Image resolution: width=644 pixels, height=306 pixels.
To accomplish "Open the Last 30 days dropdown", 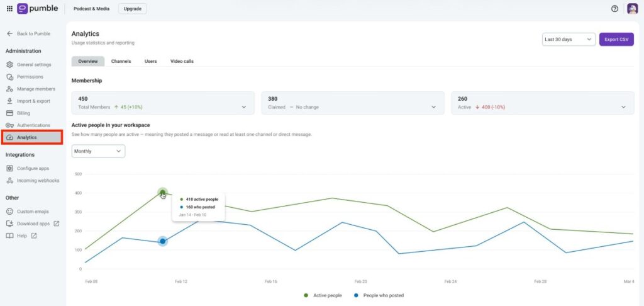I will point(569,40).
